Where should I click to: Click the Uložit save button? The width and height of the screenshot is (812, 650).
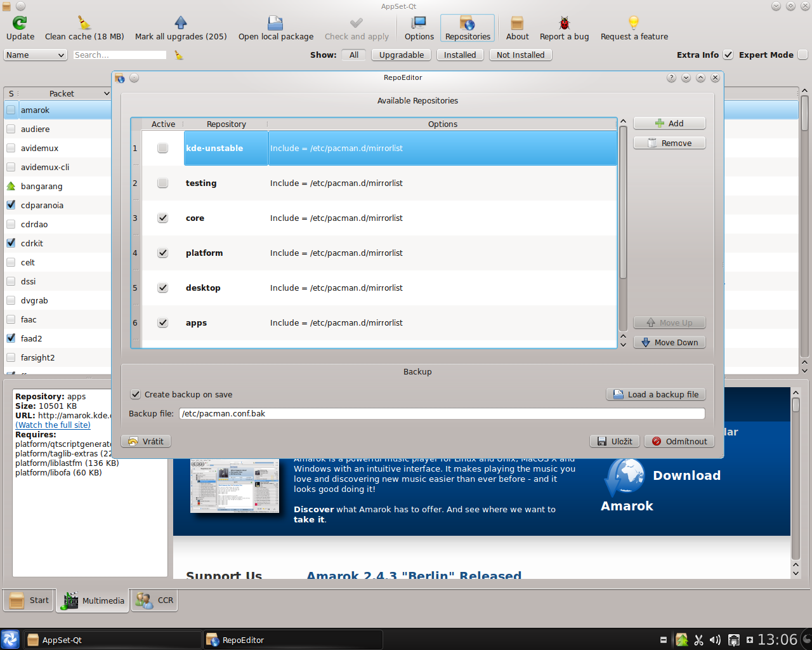615,441
